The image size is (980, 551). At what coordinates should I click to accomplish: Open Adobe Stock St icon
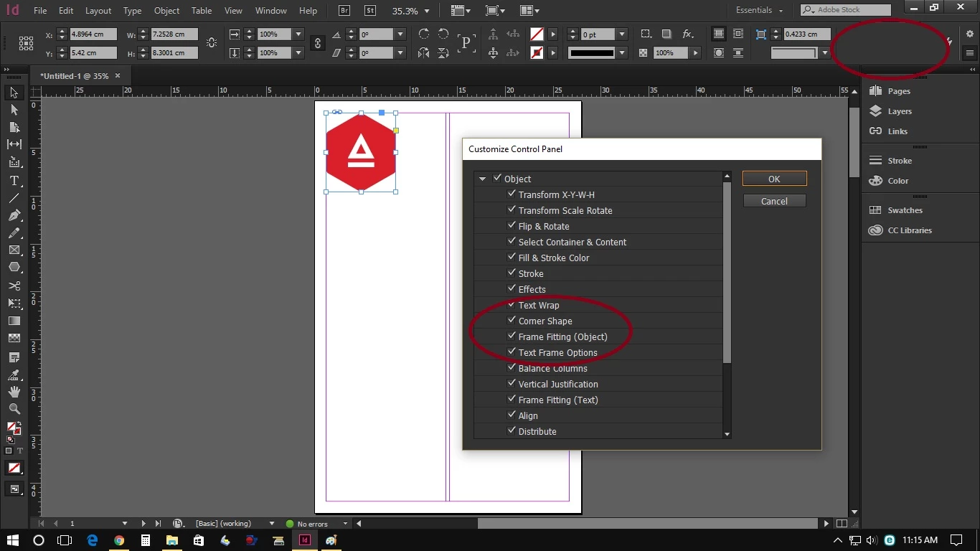coord(370,11)
